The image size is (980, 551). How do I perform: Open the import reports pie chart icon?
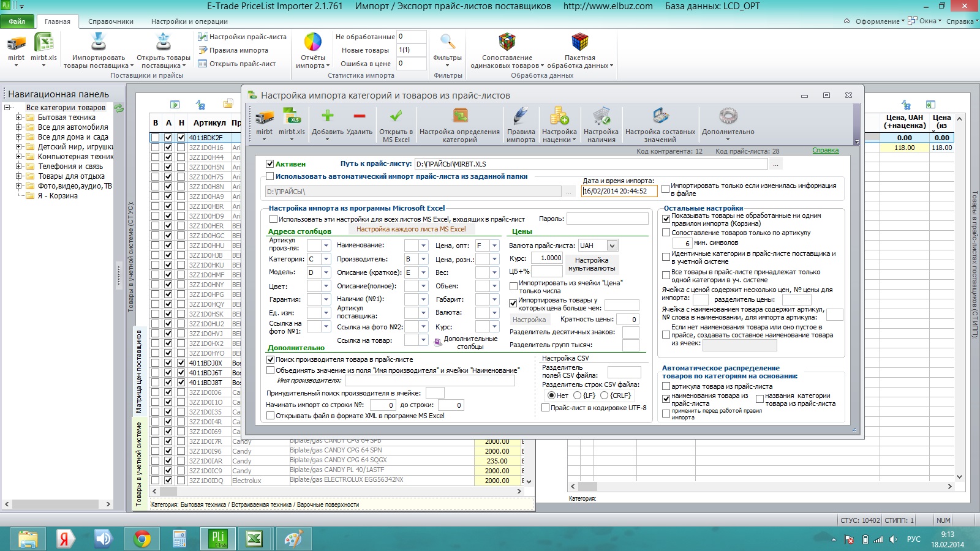coord(313,42)
